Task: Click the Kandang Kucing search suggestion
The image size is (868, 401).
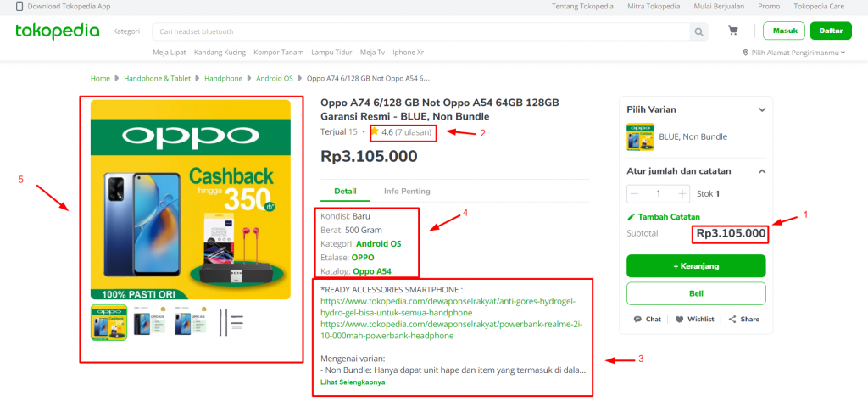Action: click(x=220, y=53)
